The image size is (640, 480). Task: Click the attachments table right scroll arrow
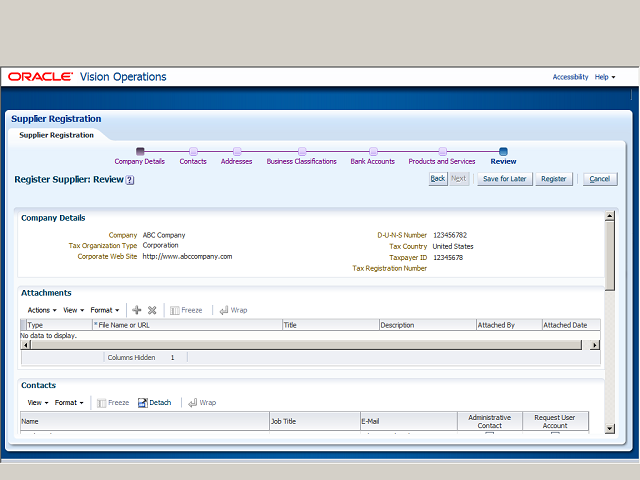[x=595, y=345]
